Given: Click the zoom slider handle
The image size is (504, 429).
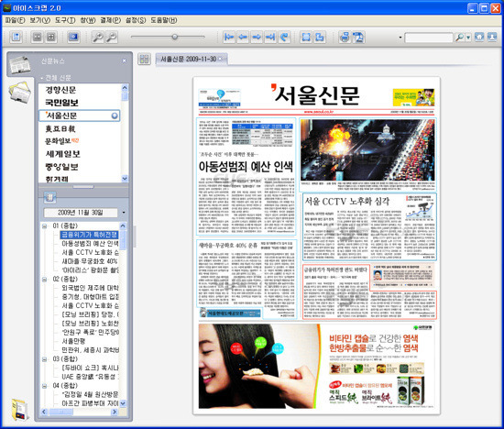Looking at the screenshot, I should pyautogui.click(x=174, y=37).
